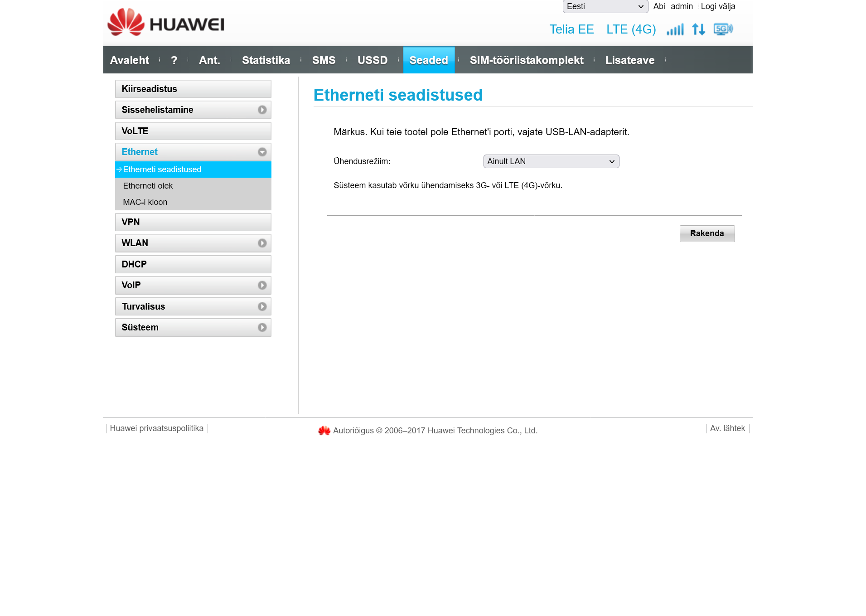Select Etherneti seadistused in the sidebar
This screenshot has height=616, width=866.
tap(193, 170)
